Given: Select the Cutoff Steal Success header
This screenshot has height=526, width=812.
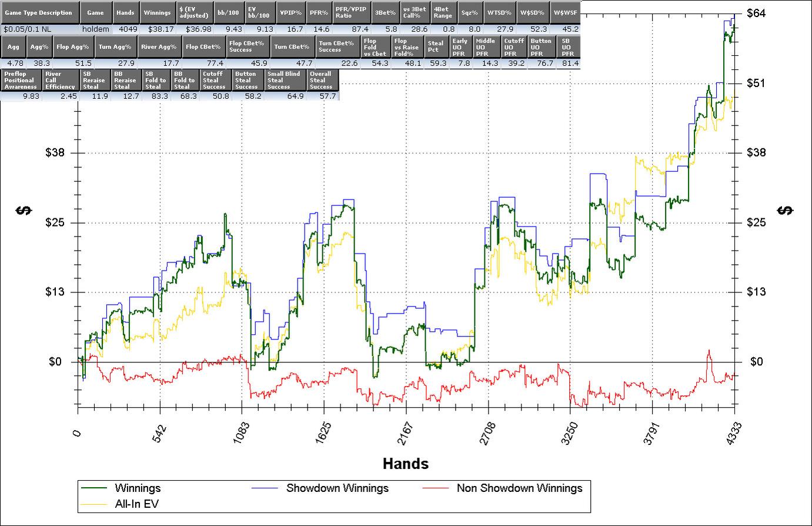Looking at the screenshot, I should [215, 80].
